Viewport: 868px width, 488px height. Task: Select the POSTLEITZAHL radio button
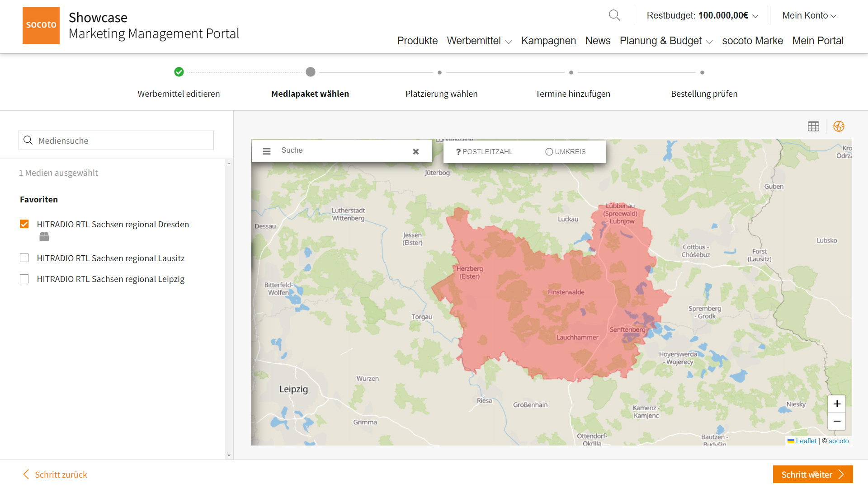pos(458,151)
